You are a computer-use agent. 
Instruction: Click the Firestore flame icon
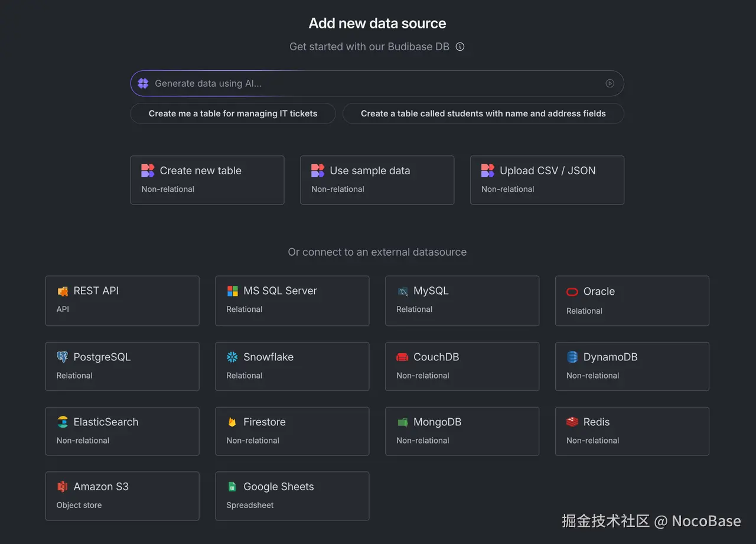point(232,422)
